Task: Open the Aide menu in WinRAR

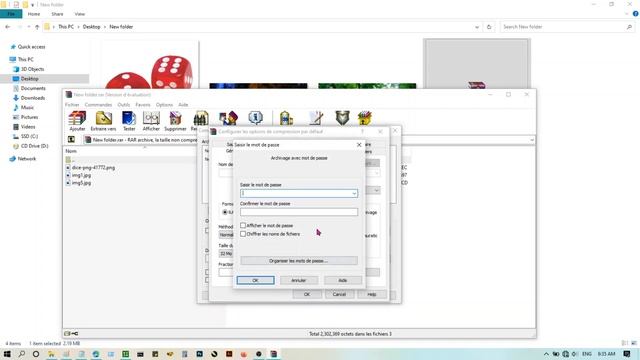Action: coord(183,105)
